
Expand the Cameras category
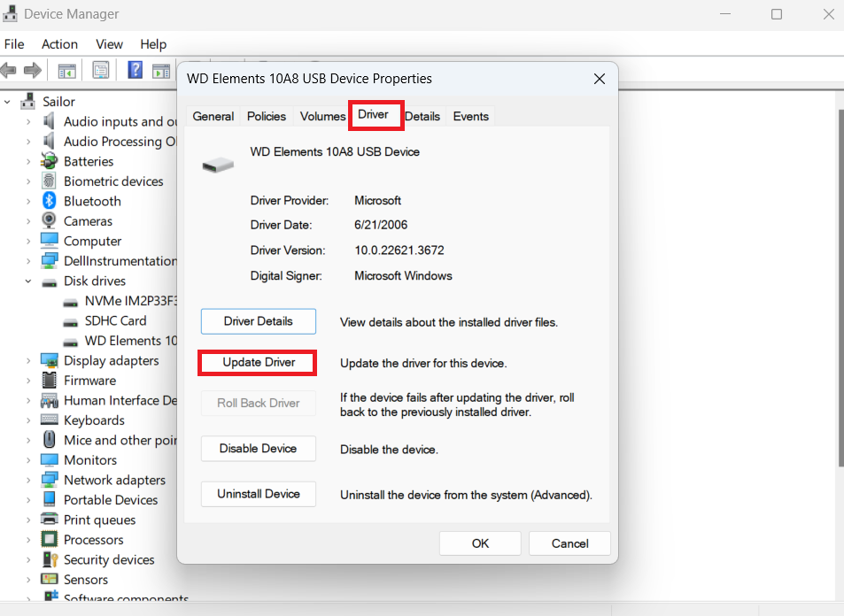(x=28, y=221)
